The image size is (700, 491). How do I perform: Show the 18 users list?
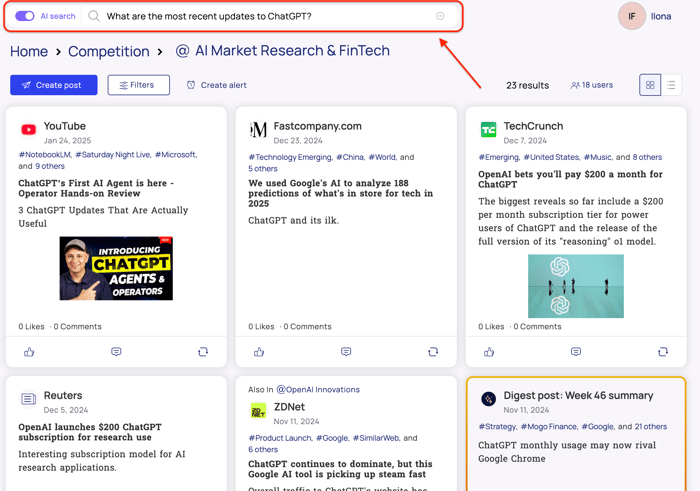coord(591,85)
